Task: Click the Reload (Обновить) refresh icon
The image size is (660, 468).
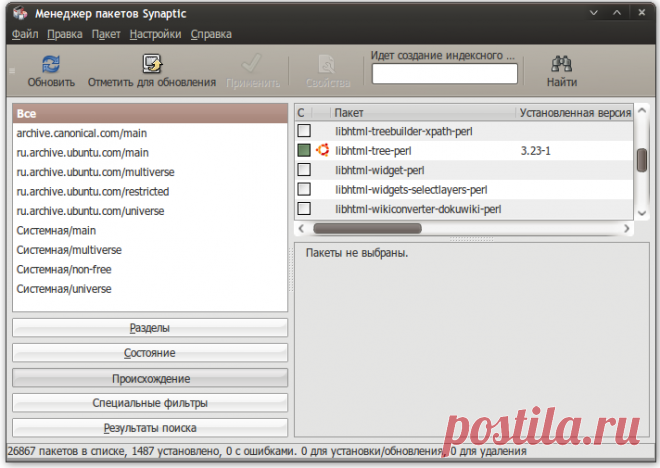Action: 51,64
